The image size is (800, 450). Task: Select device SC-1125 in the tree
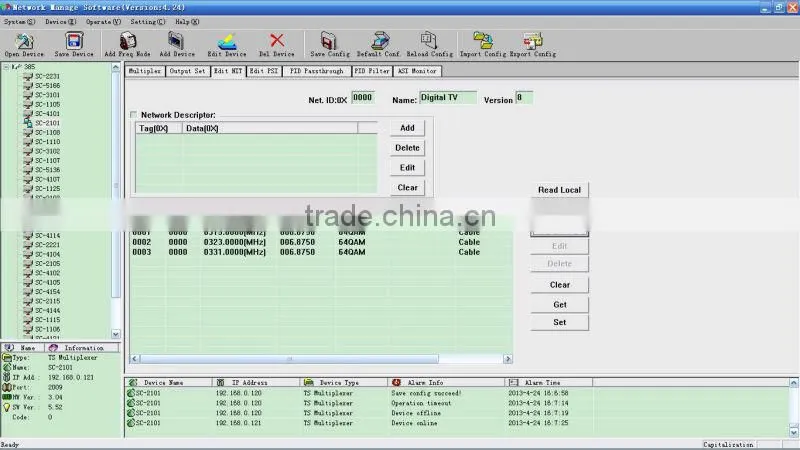click(x=47, y=188)
